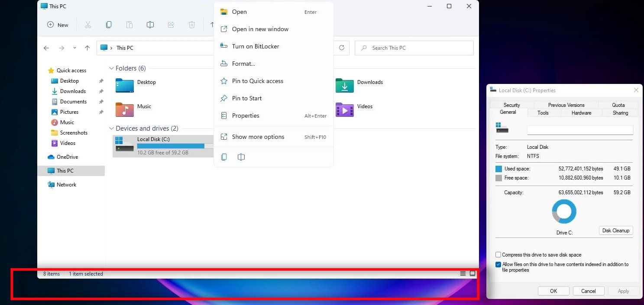Select the Local Disk (C:) drive icon
The width and height of the screenshot is (644, 305).
pos(124,144)
